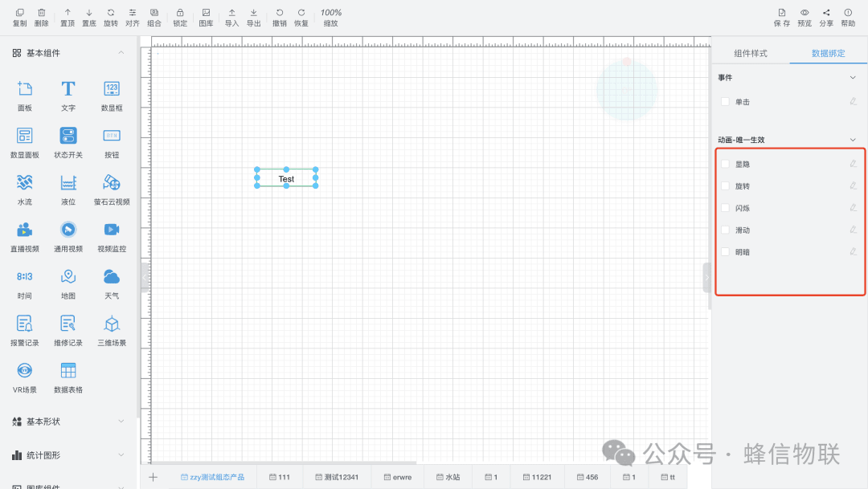Collapse the 动画-唯一生效 section

[x=853, y=140]
